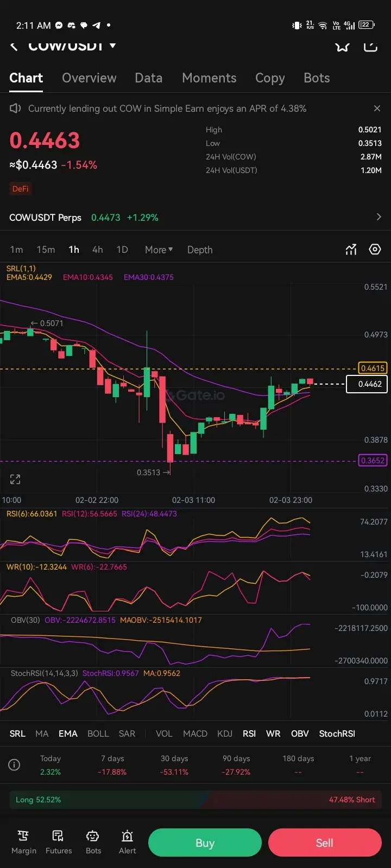This screenshot has width=391, height=868.
Task: Add pair to favorites with star icon
Action: pos(342,47)
